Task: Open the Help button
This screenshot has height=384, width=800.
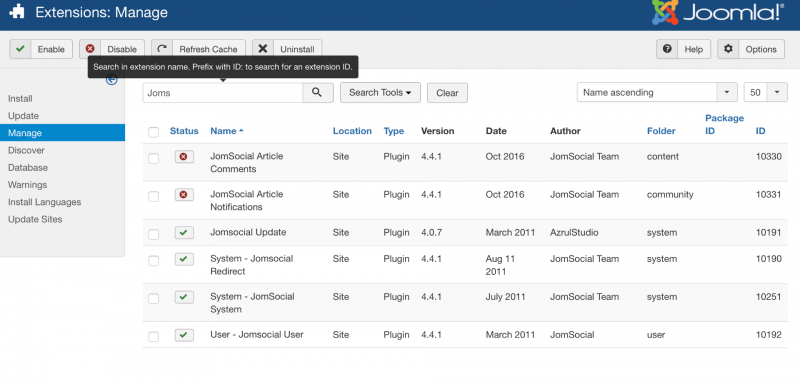Action: point(683,49)
